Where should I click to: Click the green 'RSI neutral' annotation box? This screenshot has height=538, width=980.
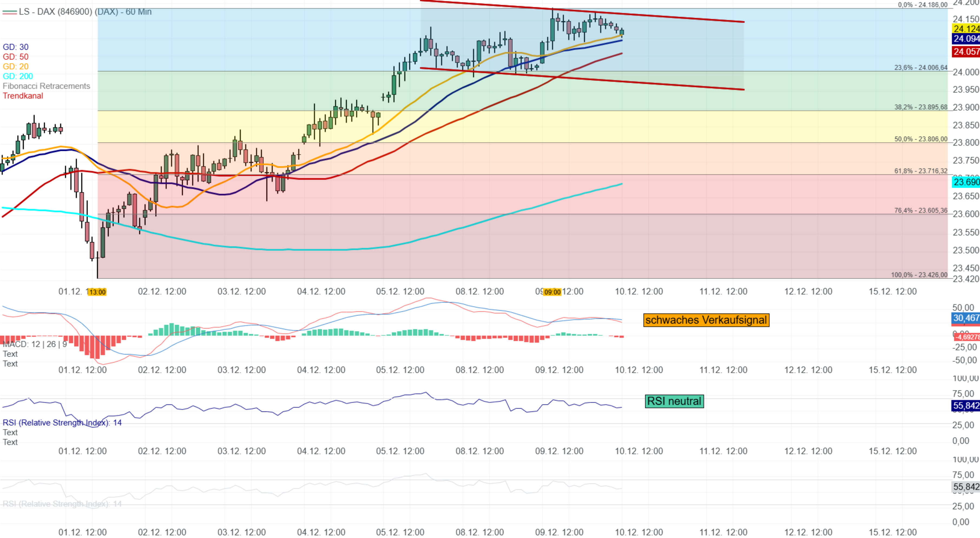point(674,401)
